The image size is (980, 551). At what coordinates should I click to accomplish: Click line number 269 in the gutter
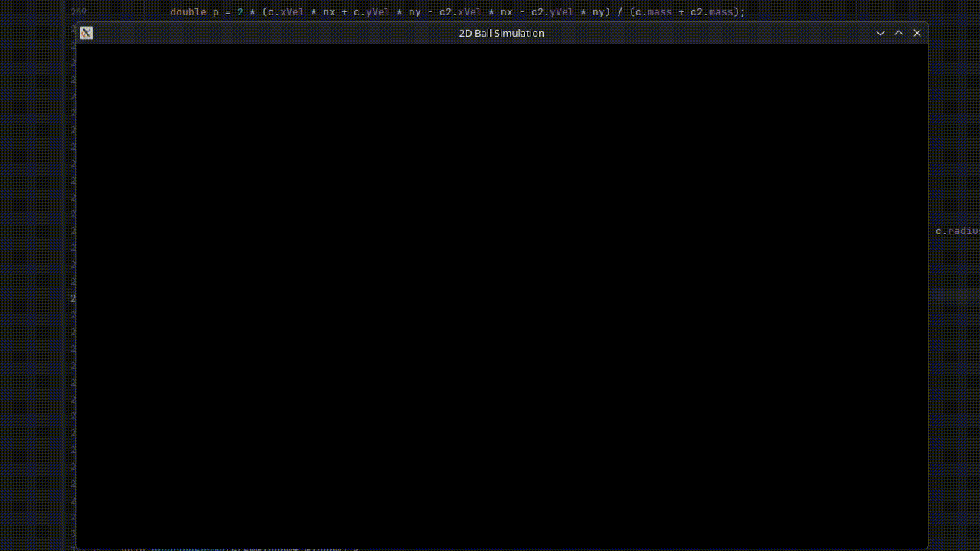click(x=78, y=12)
